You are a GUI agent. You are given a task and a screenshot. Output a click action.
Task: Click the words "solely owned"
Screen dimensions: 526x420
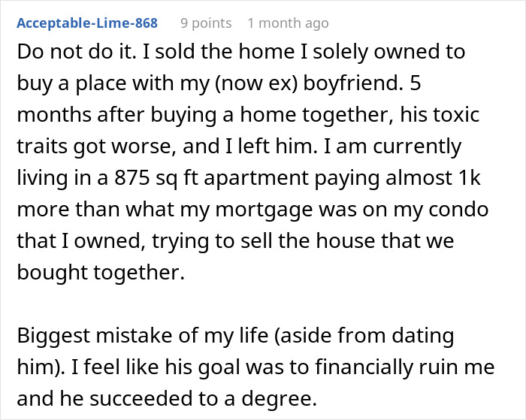coord(323,52)
